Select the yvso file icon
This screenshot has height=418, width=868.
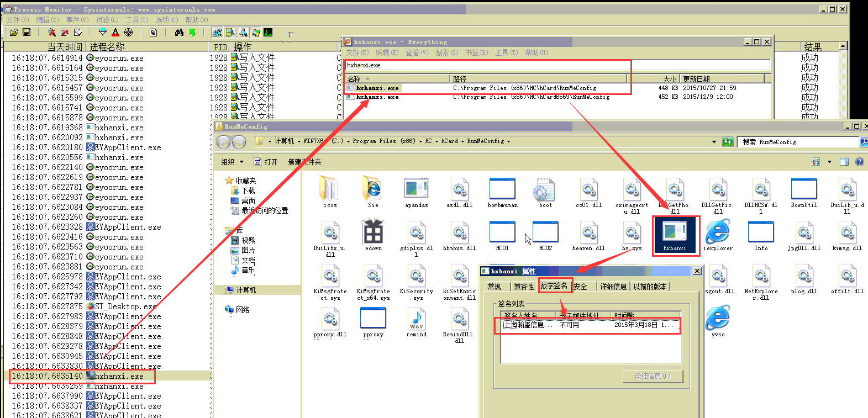coord(718,321)
